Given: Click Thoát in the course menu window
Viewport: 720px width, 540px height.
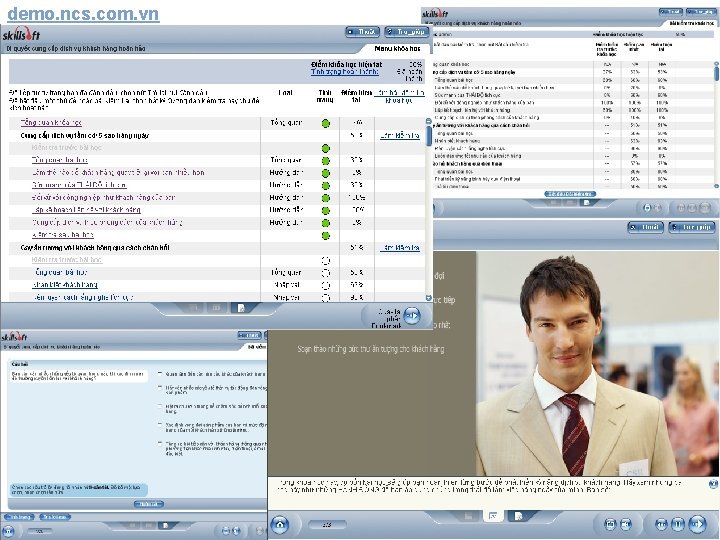Looking at the screenshot, I should (362, 32).
